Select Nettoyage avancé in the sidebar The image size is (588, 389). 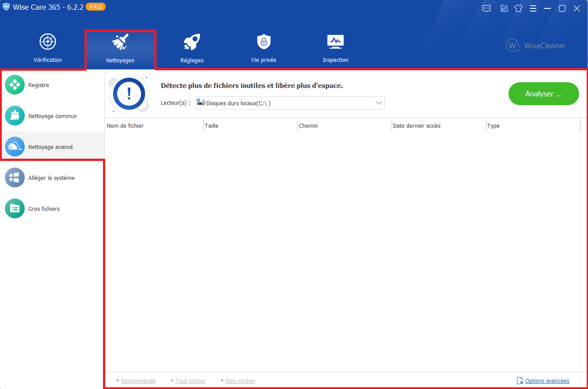(x=52, y=147)
